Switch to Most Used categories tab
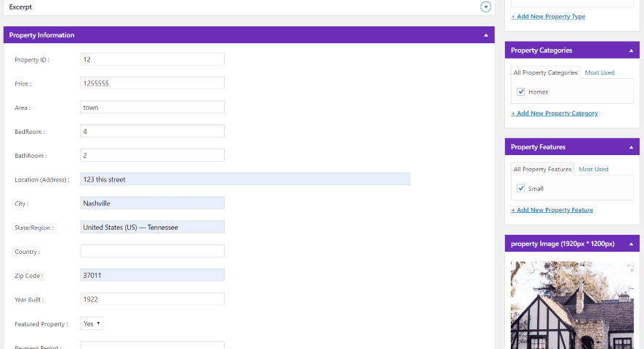Screen dimensions: 644x349 (599, 72)
